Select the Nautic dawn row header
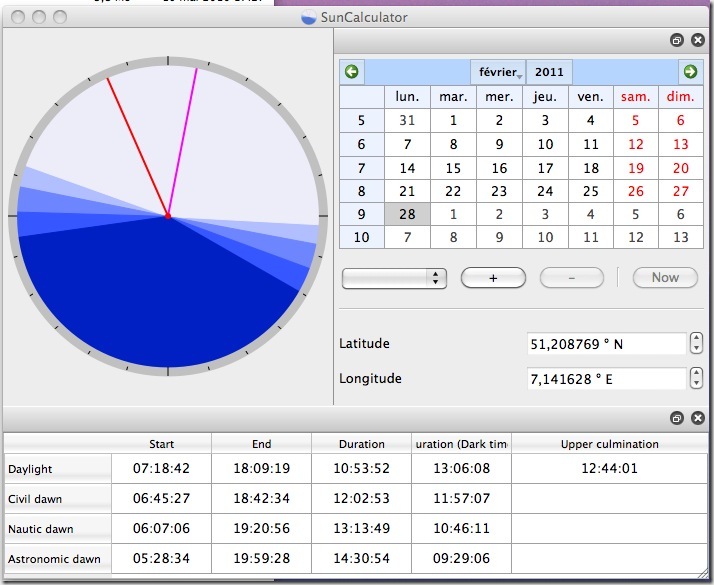Screen dimensions: 714x585 pyautogui.click(x=57, y=529)
